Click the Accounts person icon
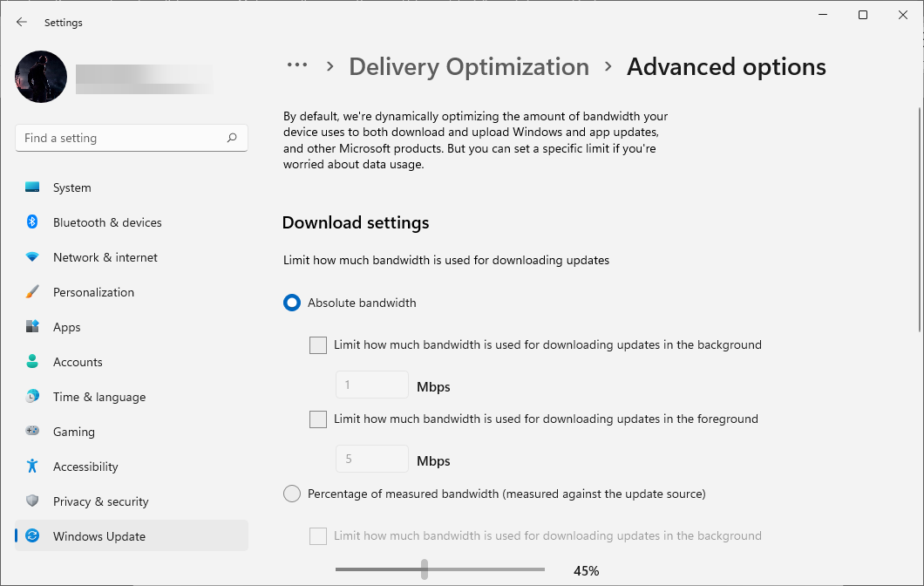The image size is (924, 586). coord(32,361)
